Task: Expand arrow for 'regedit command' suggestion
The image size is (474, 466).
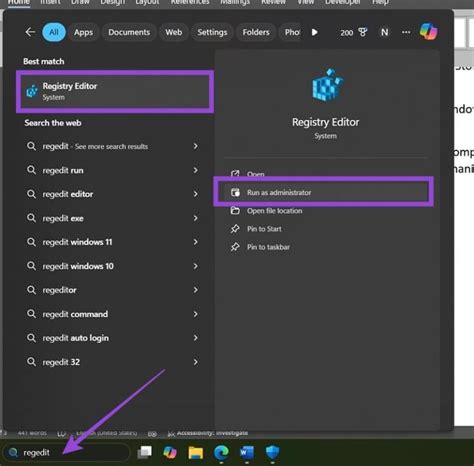Action: pos(196,314)
